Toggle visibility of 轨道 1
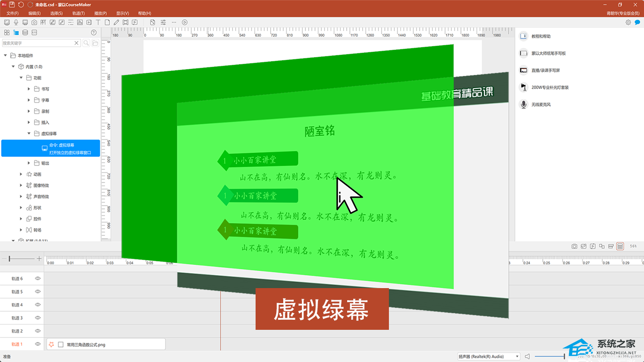 coord(37,344)
